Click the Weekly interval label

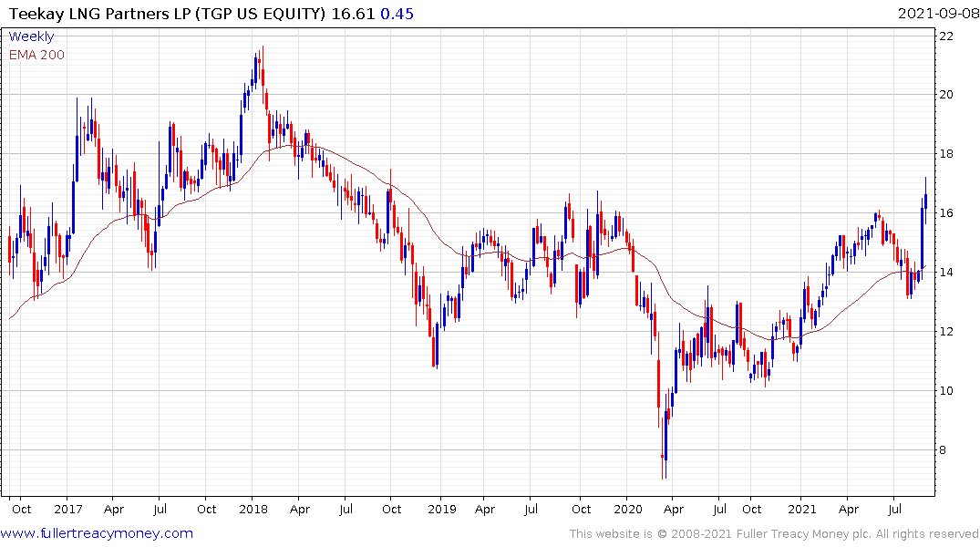point(31,36)
